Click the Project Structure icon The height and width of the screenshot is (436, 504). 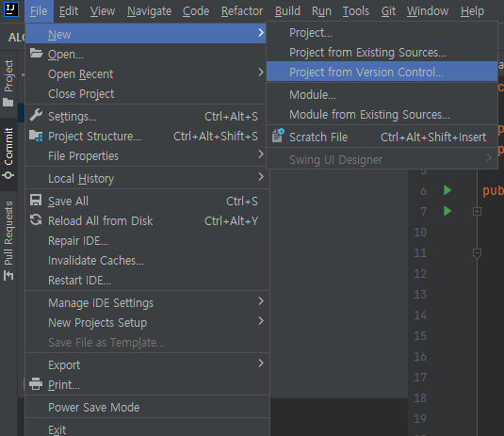point(36,136)
